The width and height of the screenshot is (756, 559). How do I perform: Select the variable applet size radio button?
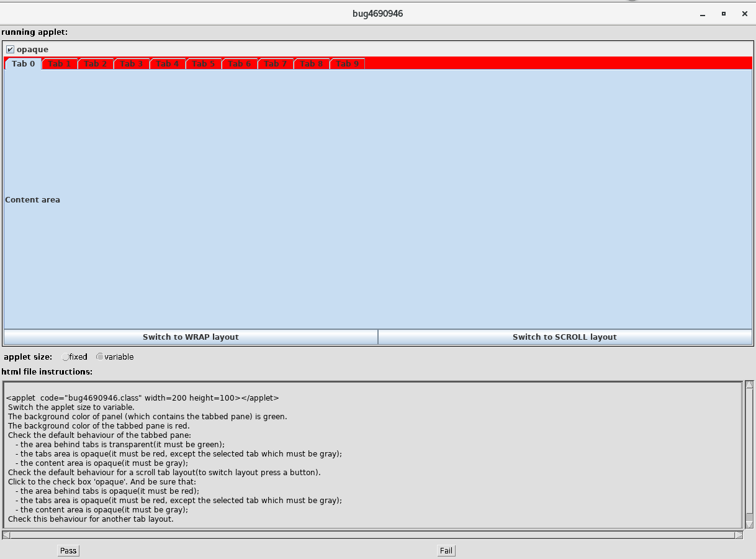tap(100, 357)
